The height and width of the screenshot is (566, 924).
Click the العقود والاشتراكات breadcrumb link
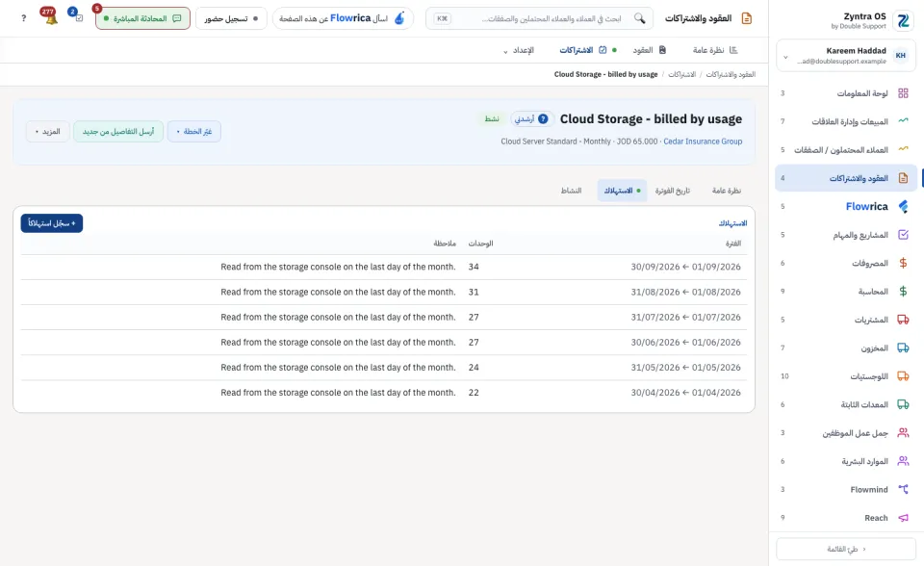point(731,74)
